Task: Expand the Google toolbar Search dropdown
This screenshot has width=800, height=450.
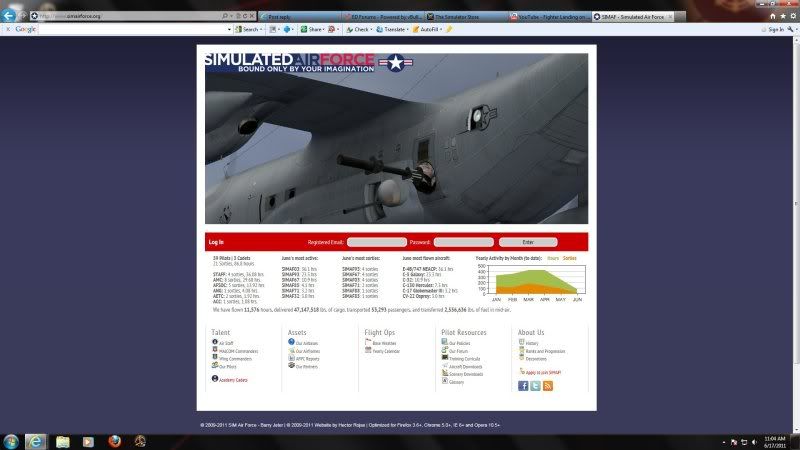Action: (x=263, y=29)
